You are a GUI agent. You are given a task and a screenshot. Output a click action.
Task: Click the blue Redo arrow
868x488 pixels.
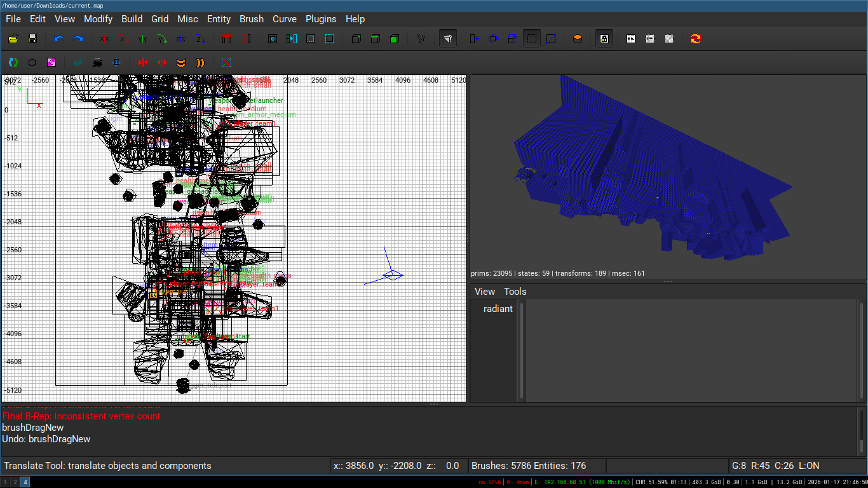click(x=78, y=39)
